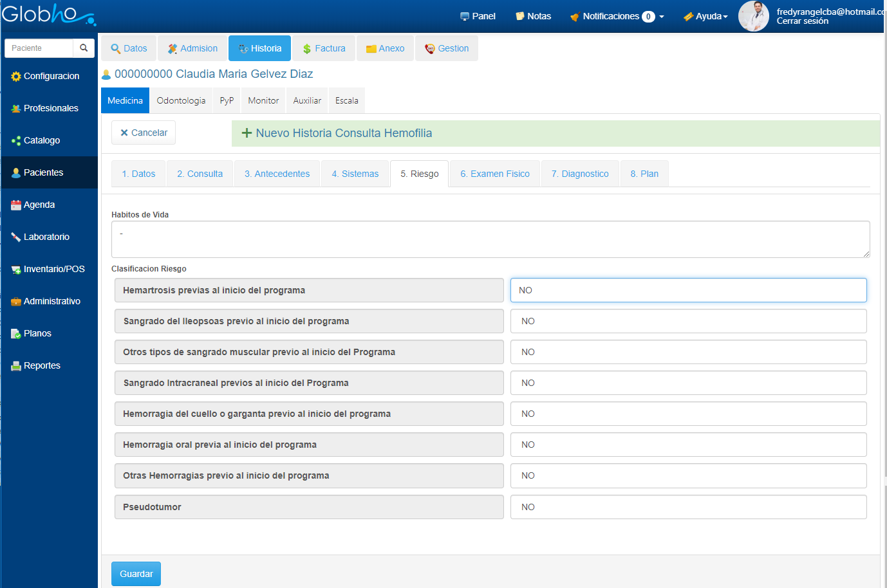Open the Reportes printer icon

click(x=16, y=366)
